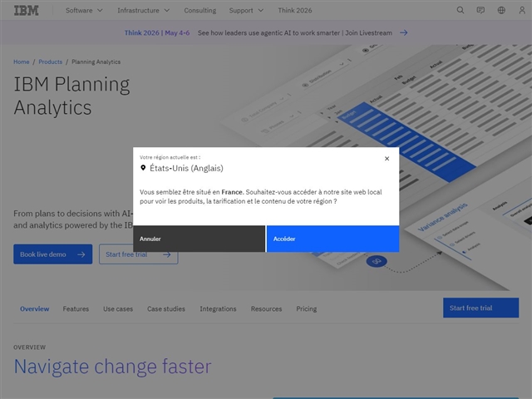Follow the Products breadcrumb link

pyautogui.click(x=50, y=62)
